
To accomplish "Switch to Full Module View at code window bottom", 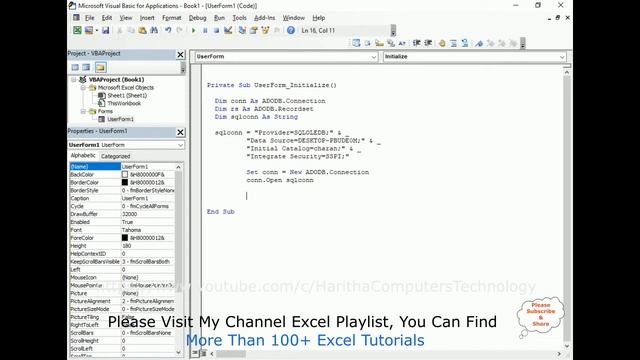I will click(203, 353).
